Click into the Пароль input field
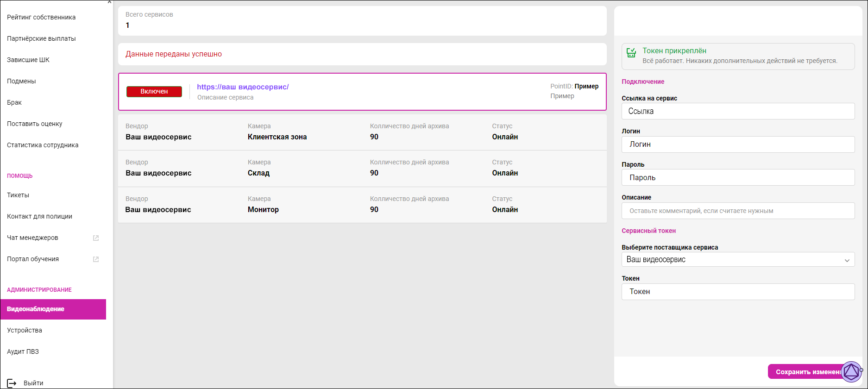 point(738,177)
